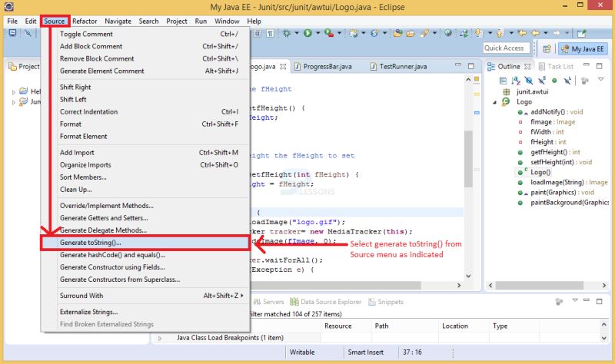Click the Focus on Active Task icon in Outline
Image resolution: width=615 pixels, height=364 pixels.
pyautogui.click(x=585, y=81)
